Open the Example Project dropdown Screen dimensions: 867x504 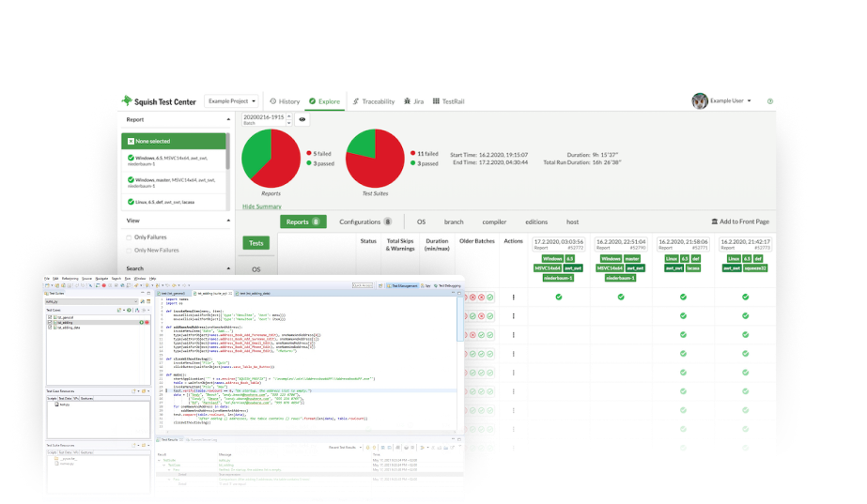[232, 100]
